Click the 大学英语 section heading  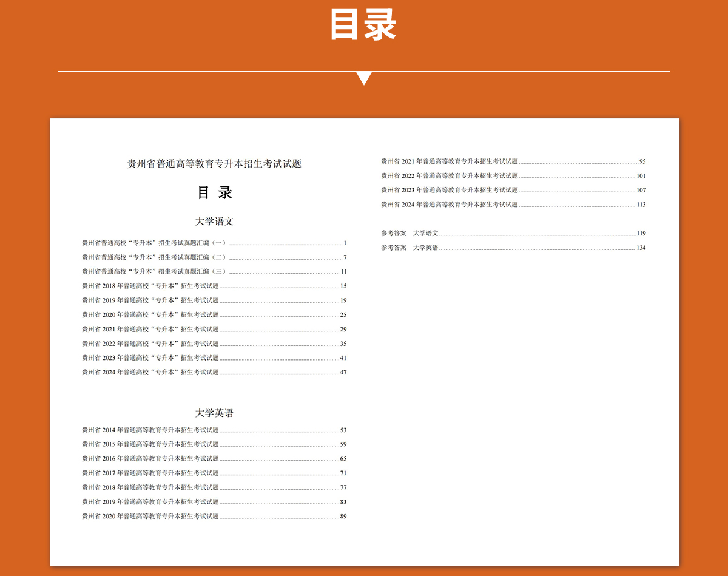coord(214,413)
